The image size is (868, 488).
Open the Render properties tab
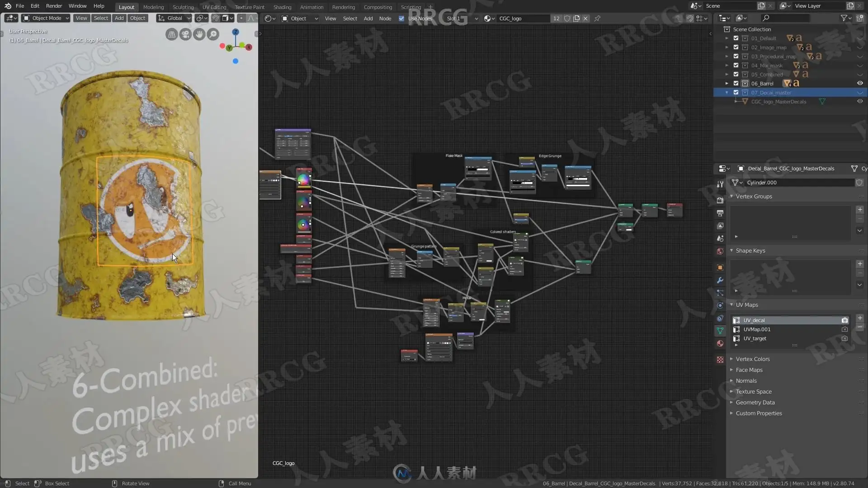(x=720, y=200)
